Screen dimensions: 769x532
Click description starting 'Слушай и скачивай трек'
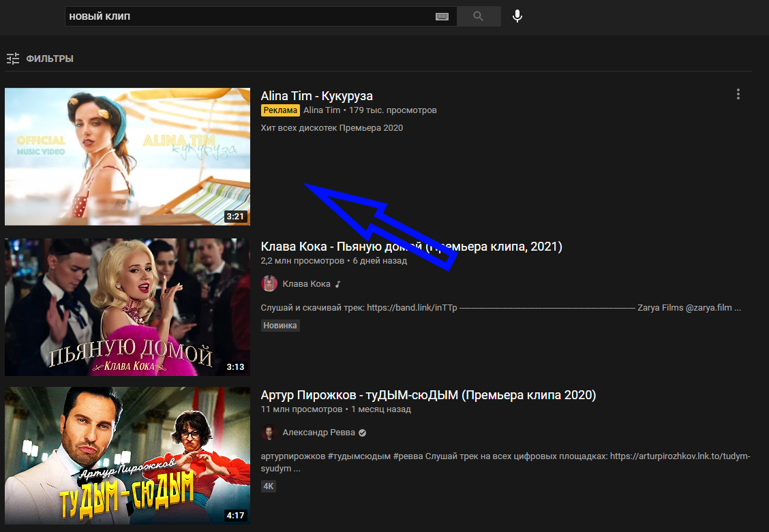(x=500, y=308)
